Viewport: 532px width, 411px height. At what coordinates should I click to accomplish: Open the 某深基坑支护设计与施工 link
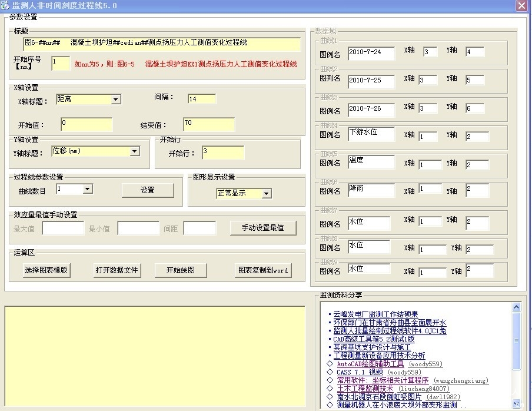tap(372, 347)
